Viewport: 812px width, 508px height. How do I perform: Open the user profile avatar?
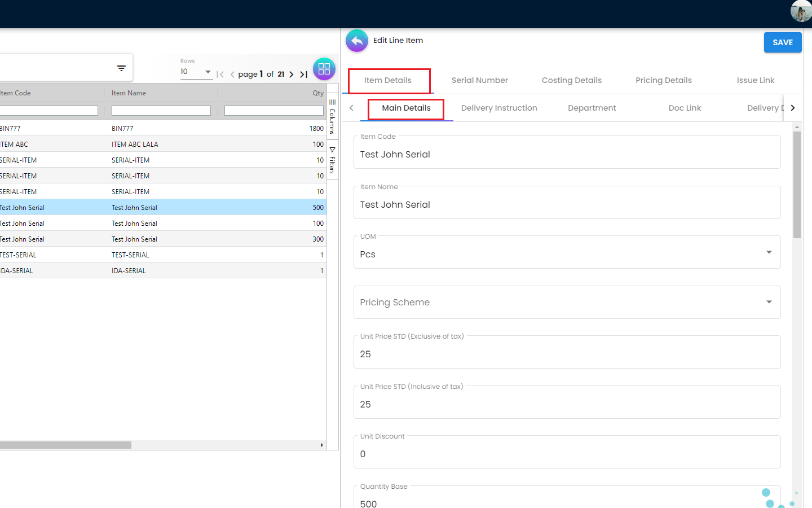point(801,11)
